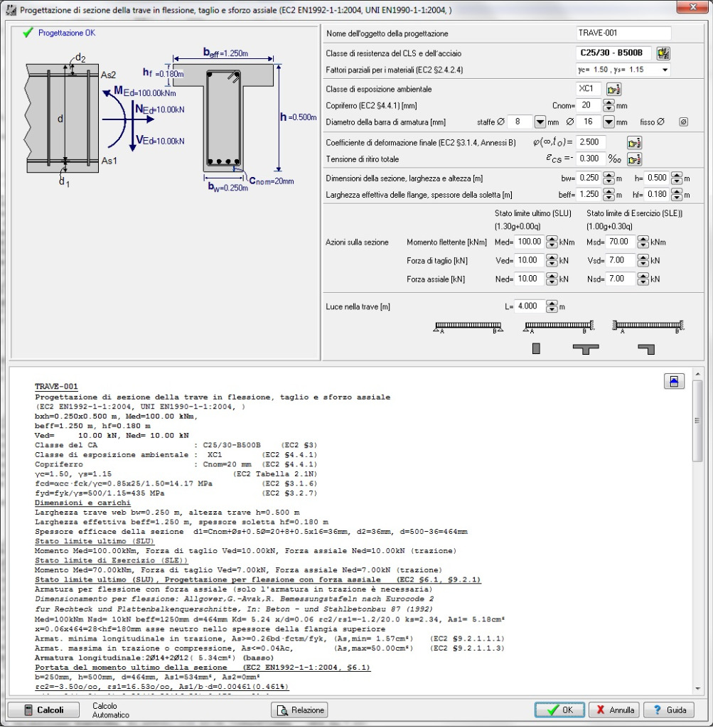The width and height of the screenshot is (713, 728).
Task: Click the bw 0.250 value field
Action: (x=589, y=178)
